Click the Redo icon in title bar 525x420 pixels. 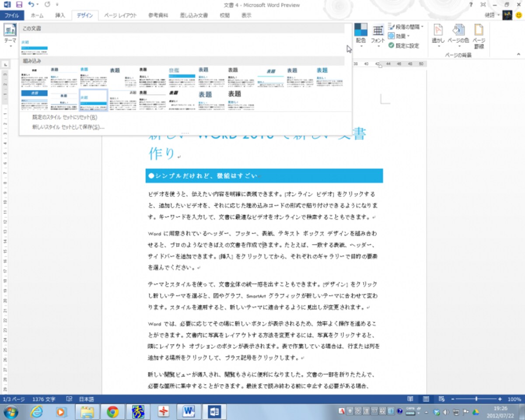47,5
